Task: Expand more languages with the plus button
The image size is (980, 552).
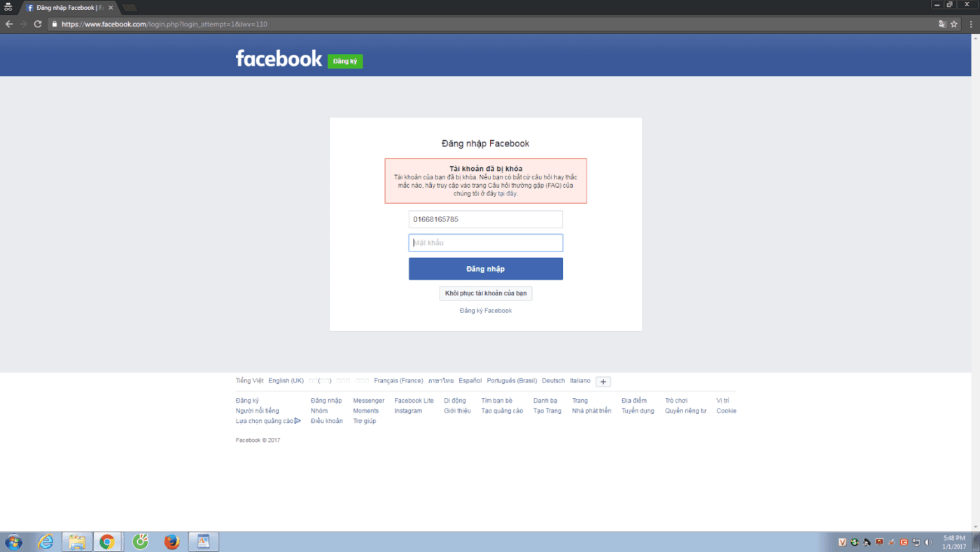Action: click(603, 382)
